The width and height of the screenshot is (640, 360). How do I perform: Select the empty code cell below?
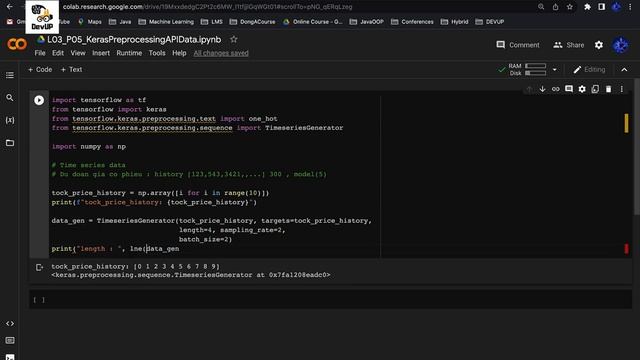click(x=331, y=300)
